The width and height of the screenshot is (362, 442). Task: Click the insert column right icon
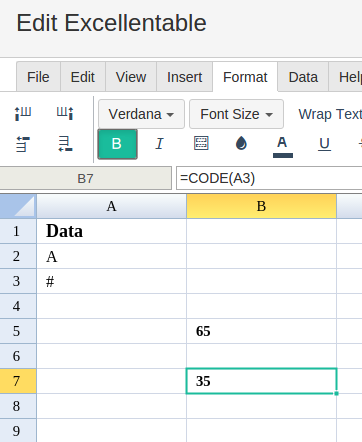pos(65,114)
